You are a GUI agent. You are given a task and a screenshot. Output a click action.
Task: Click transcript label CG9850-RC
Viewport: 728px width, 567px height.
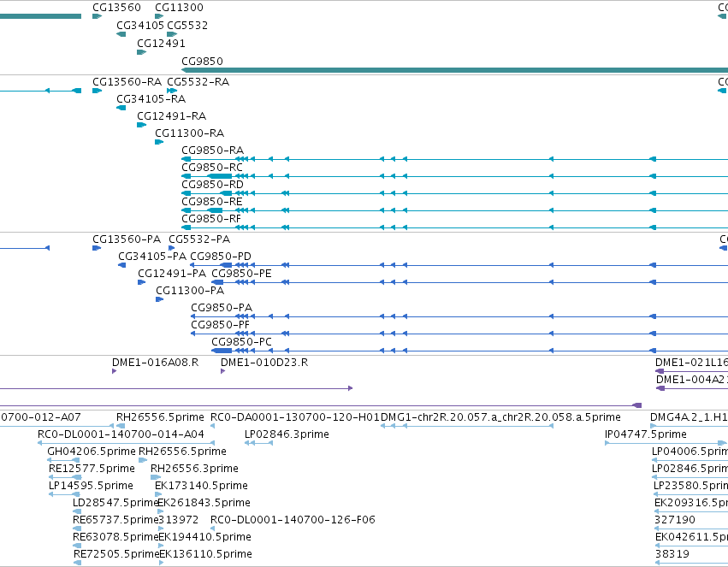tap(211, 168)
